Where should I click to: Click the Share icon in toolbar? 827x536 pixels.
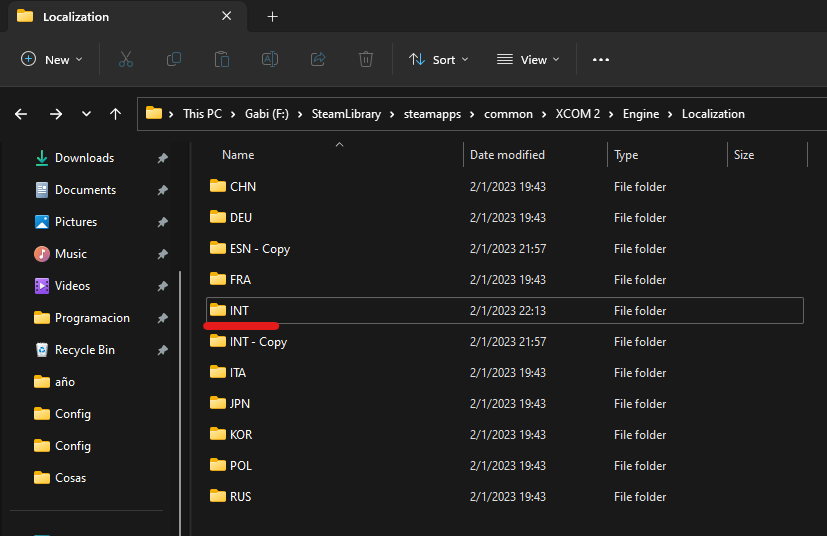pyautogui.click(x=318, y=59)
